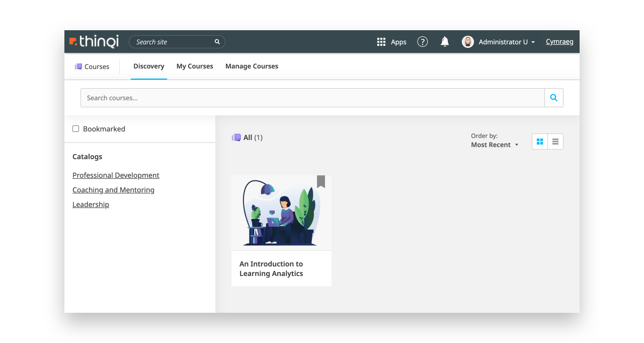Switch the site language to Cymraeg
644x343 pixels.
click(x=559, y=41)
